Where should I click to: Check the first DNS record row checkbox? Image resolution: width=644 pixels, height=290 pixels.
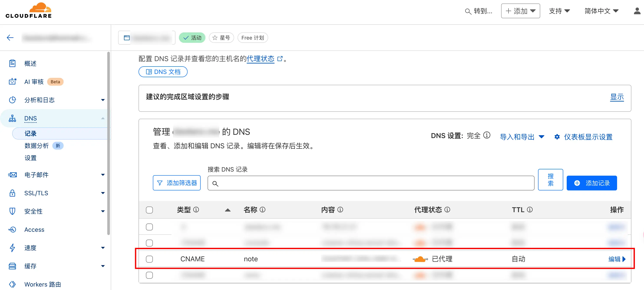pos(149,227)
